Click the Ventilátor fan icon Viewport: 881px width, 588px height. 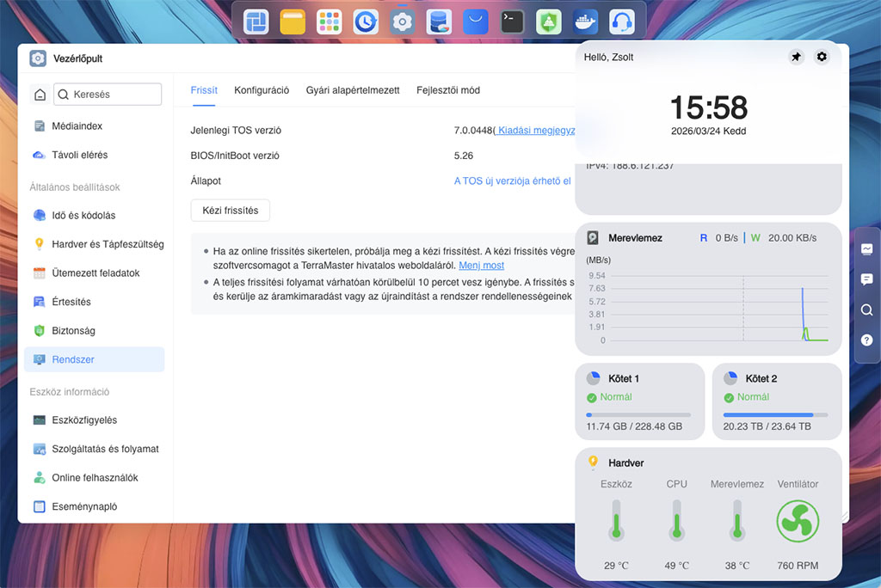pyautogui.click(x=798, y=521)
